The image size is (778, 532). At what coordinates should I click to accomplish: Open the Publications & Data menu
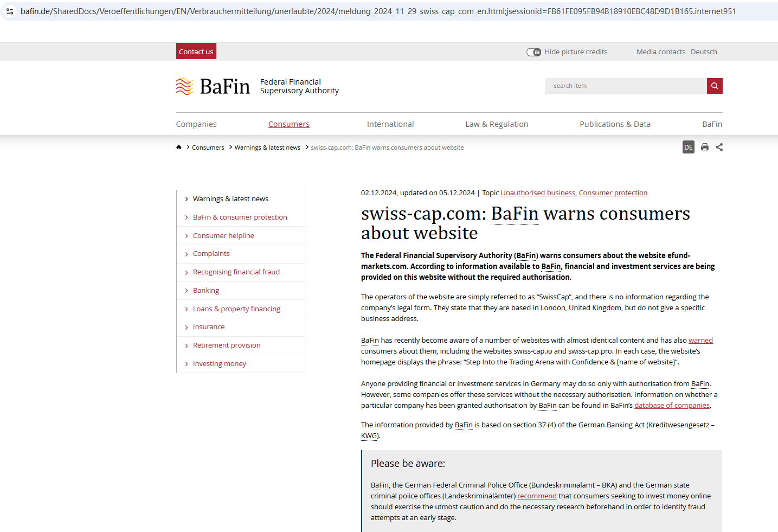[x=615, y=124]
